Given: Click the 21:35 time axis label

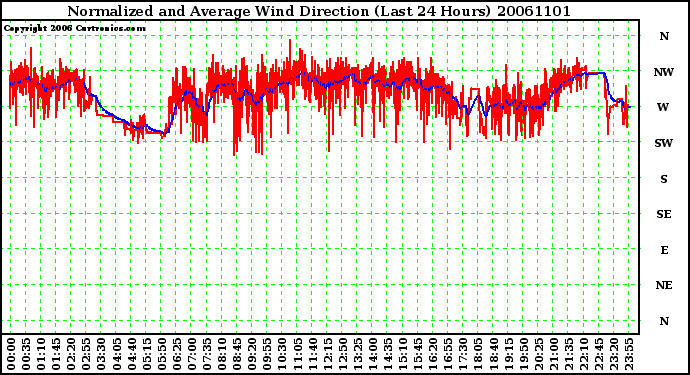Looking at the screenshot, I should click(x=568, y=355).
